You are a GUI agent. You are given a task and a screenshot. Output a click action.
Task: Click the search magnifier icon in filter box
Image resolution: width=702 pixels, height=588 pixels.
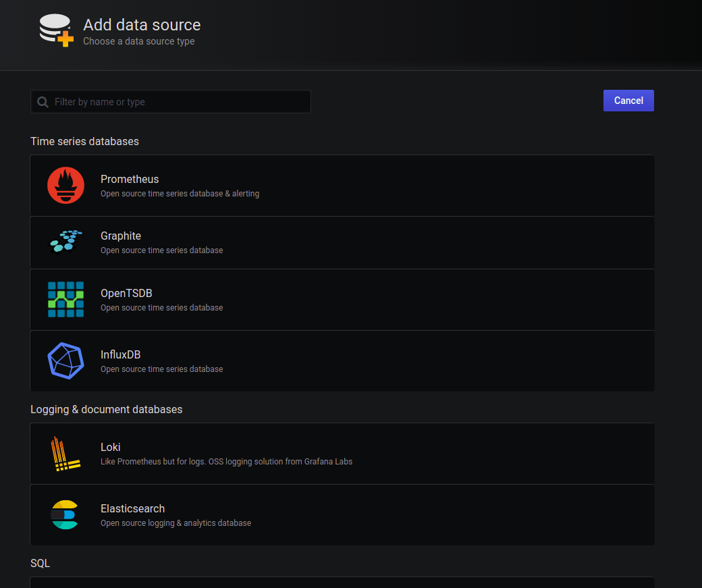pyautogui.click(x=43, y=102)
